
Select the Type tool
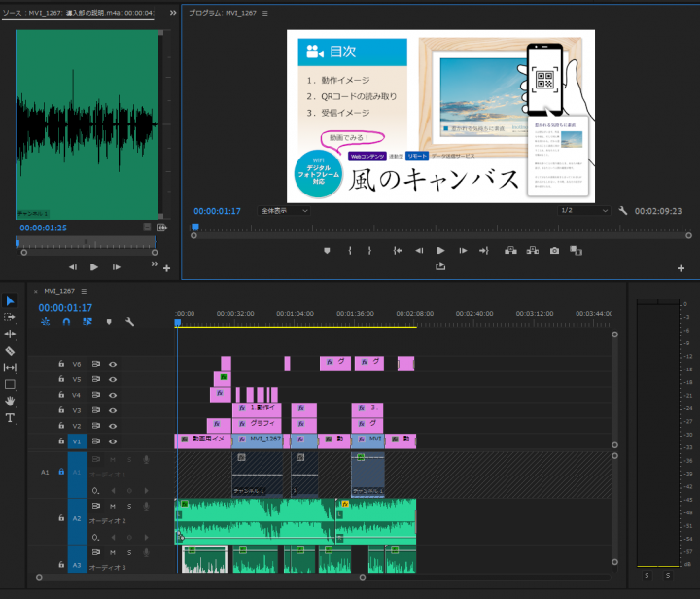click(x=10, y=418)
